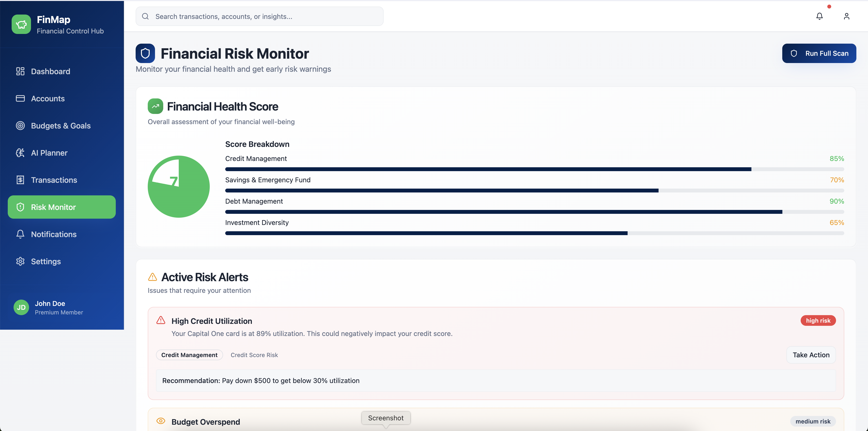Click the 70% savings value

(x=837, y=180)
